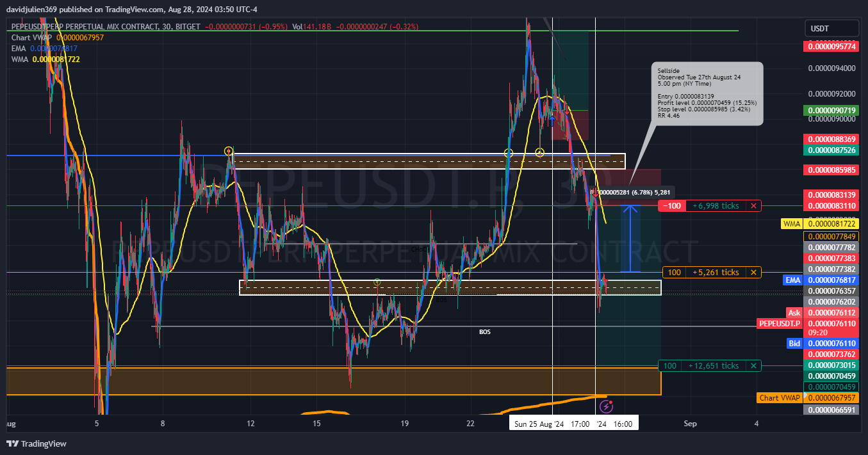Close the -100 sell order line
Image resolution: width=868 pixels, height=455 pixels.
[755, 206]
